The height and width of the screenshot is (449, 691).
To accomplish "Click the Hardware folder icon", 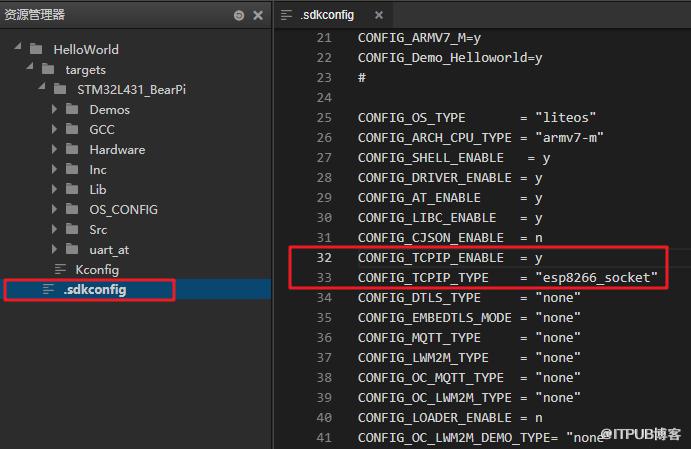I will [x=72, y=149].
